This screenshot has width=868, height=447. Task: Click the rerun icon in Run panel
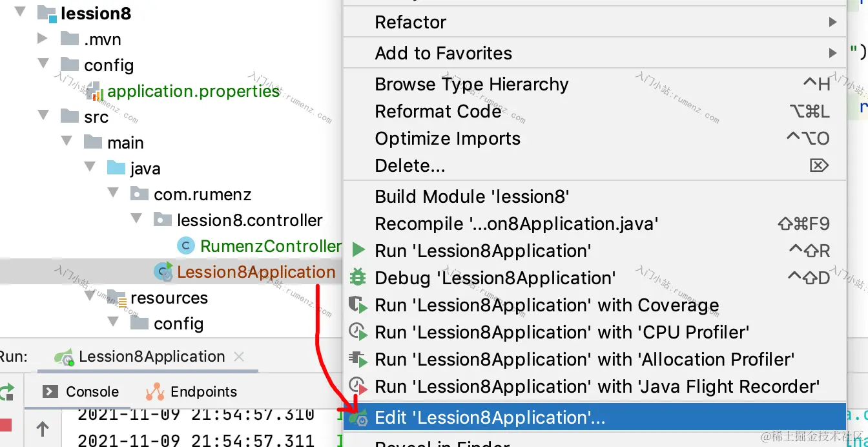pos(6,391)
